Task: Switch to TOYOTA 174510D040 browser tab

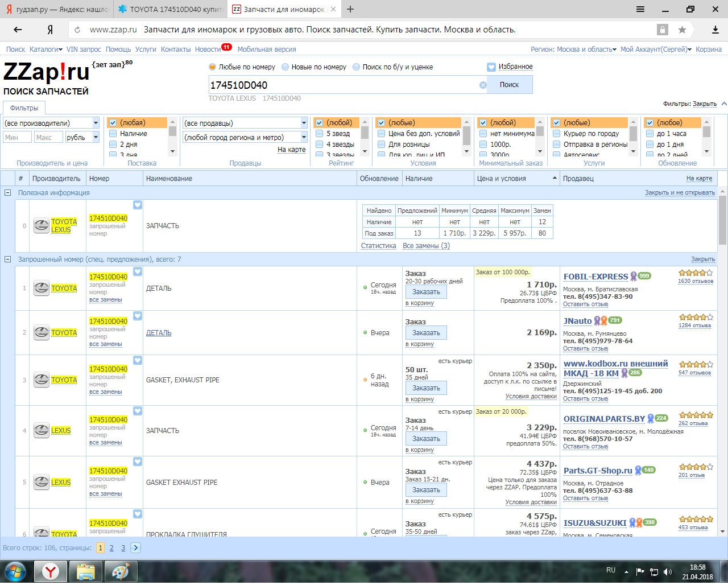Action: click(171, 9)
